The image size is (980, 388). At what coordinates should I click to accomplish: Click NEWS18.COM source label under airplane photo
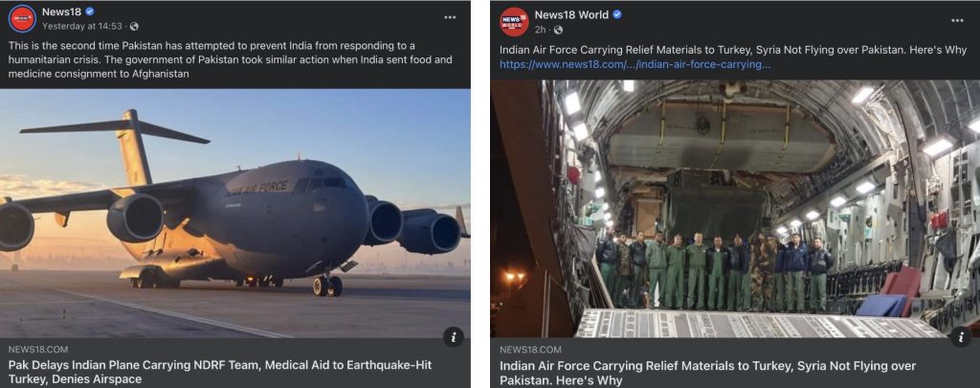(x=38, y=349)
